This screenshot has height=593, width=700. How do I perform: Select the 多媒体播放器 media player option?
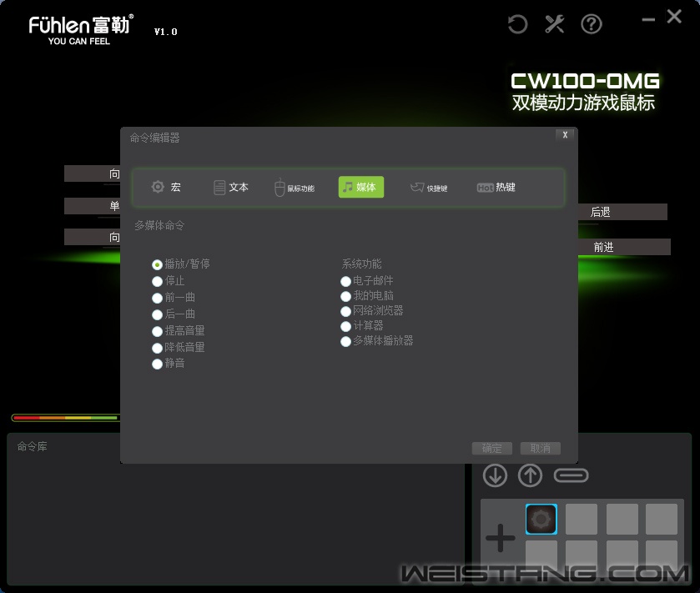tap(345, 341)
